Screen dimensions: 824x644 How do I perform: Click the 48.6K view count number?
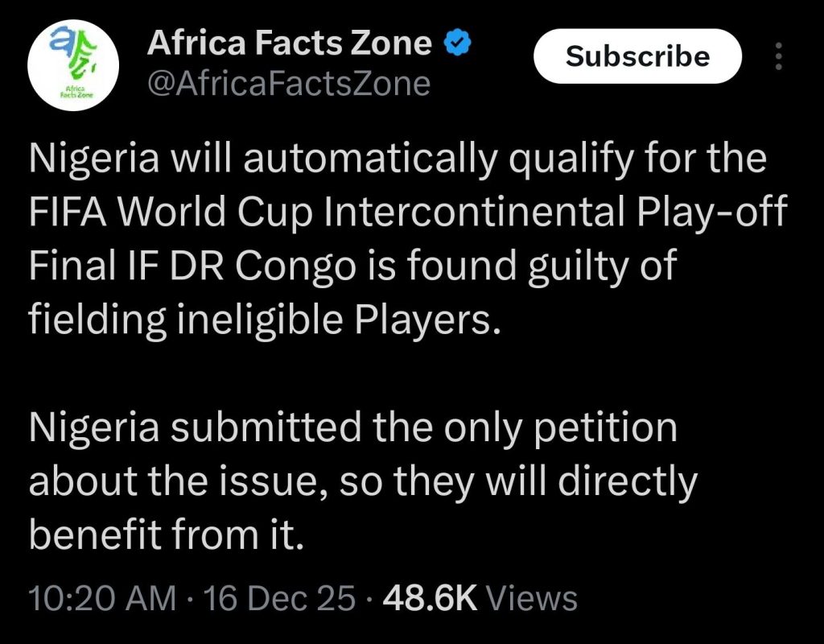tap(431, 597)
